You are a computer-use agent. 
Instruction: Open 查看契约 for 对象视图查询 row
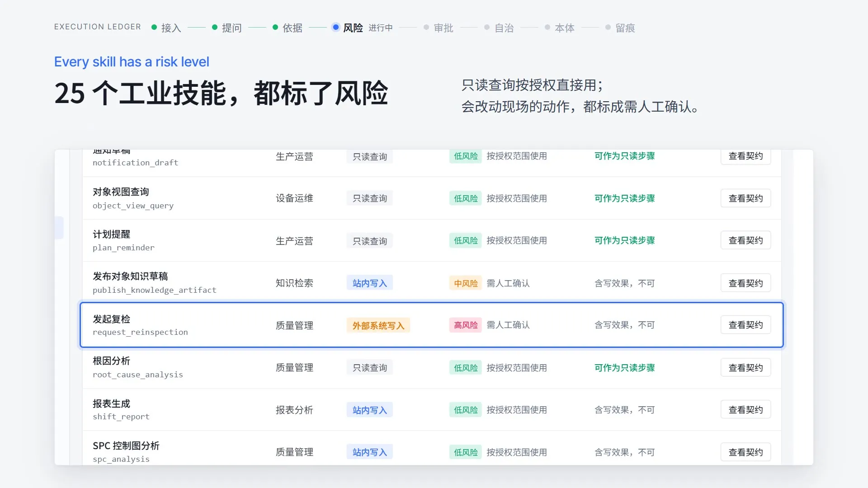[745, 198]
